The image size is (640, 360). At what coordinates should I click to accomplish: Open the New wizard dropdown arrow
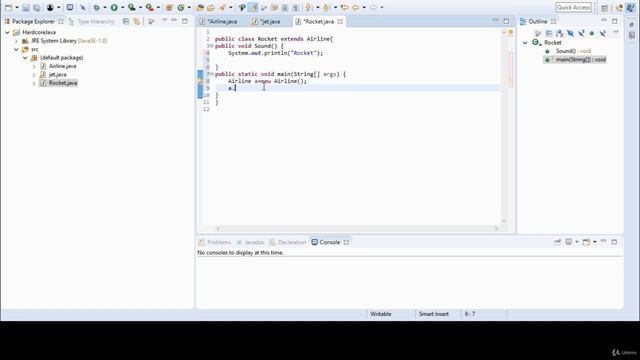click(x=17, y=7)
